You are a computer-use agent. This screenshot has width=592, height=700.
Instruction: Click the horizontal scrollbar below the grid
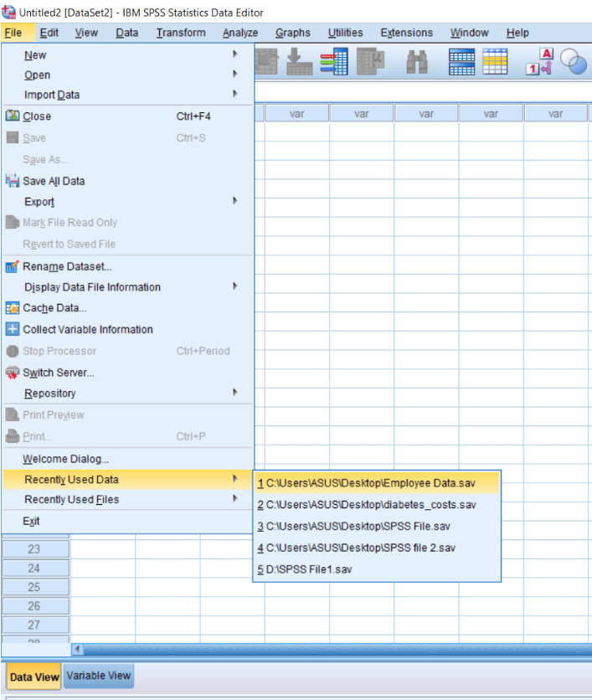pyautogui.click(x=335, y=649)
